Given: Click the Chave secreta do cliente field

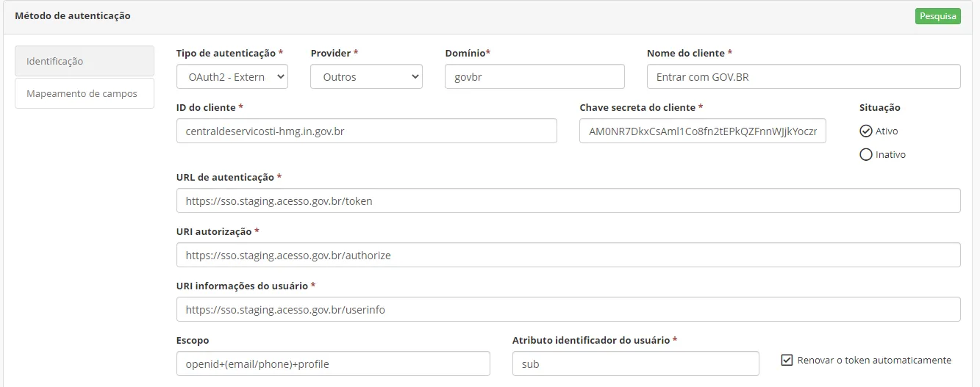Looking at the screenshot, I should click(x=703, y=131).
